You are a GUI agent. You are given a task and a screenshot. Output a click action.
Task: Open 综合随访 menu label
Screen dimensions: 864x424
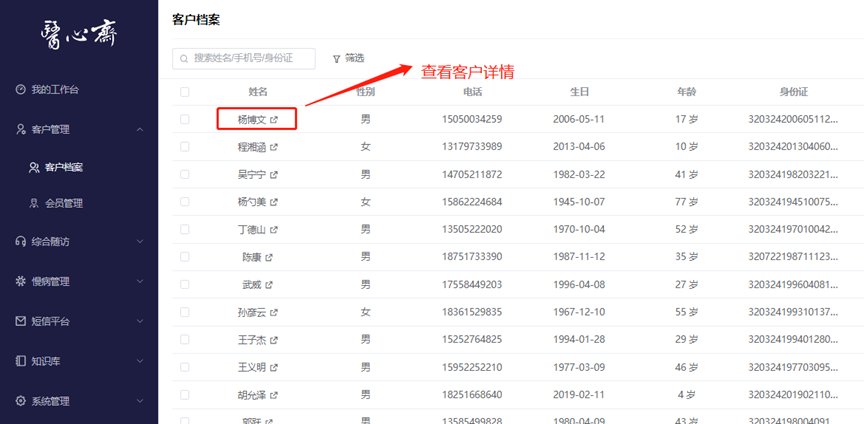[50, 241]
